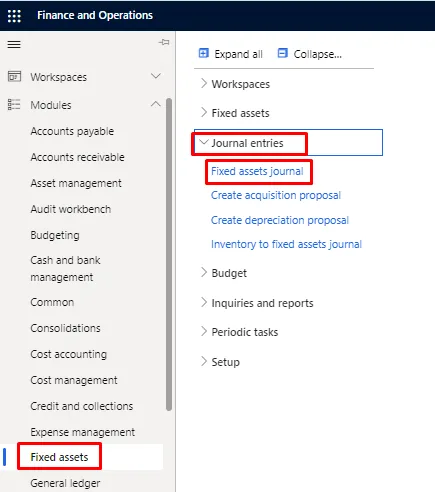The width and height of the screenshot is (435, 492).
Task: Expand the Budget group chevron
Action: pyautogui.click(x=204, y=272)
